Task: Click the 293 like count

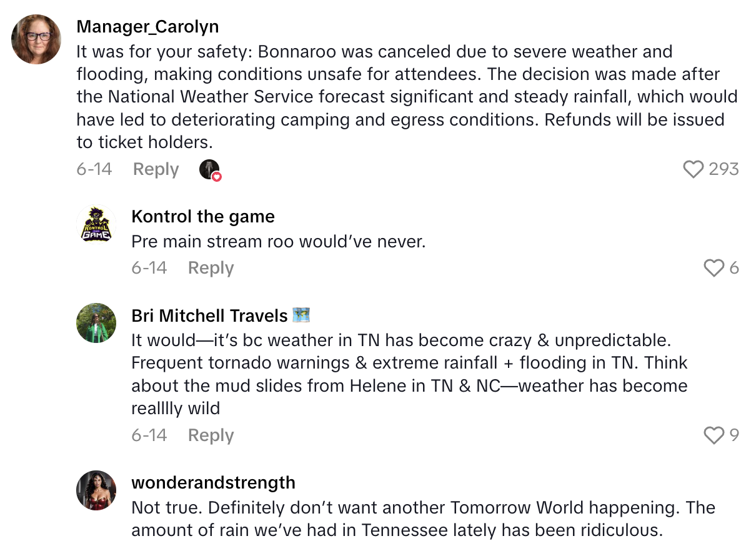Action: (x=724, y=169)
